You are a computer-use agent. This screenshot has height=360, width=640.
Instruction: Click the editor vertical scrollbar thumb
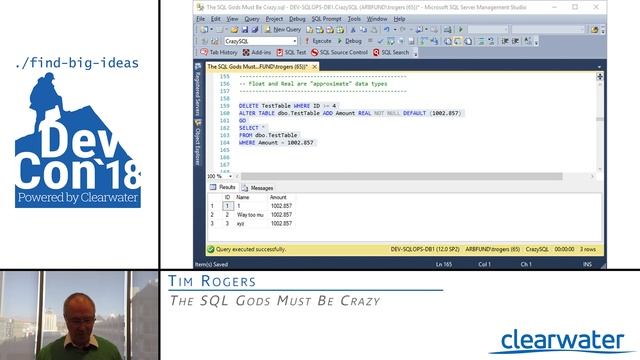click(600, 119)
